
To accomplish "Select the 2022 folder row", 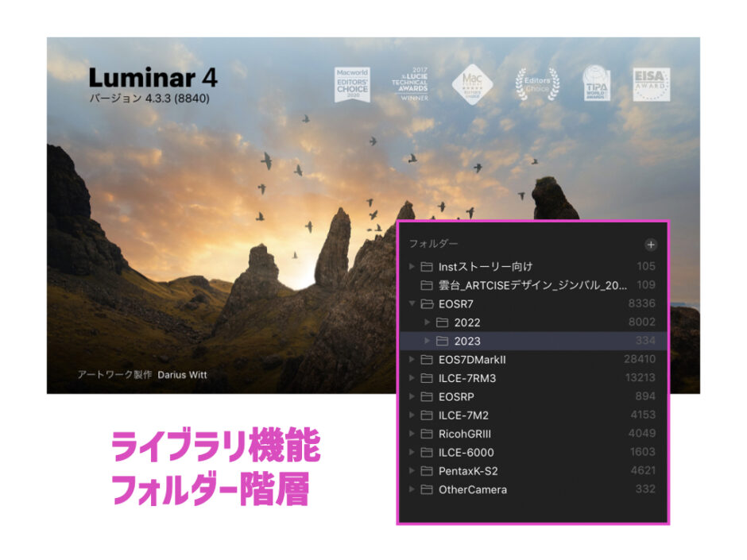I will [532, 322].
